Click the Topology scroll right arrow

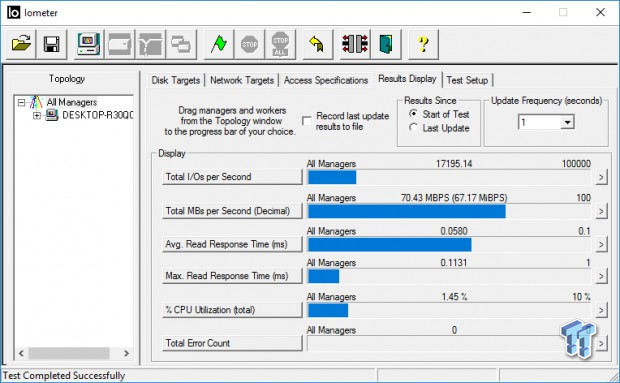127,353
